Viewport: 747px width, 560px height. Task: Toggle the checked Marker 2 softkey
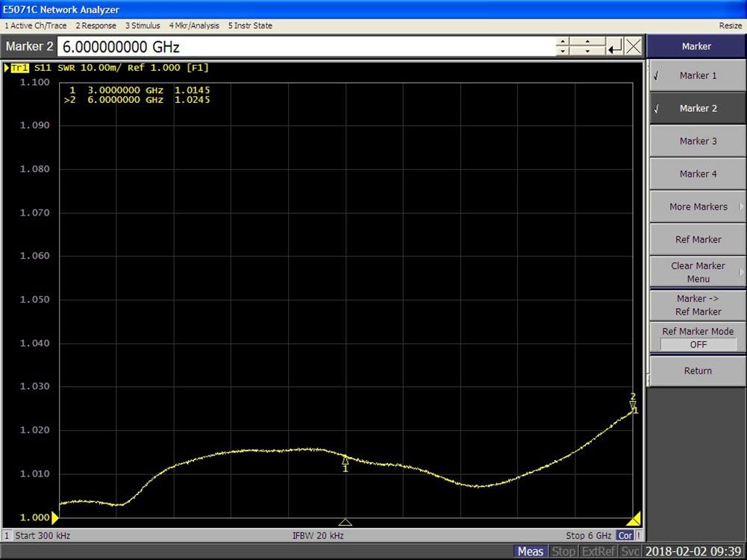point(697,108)
